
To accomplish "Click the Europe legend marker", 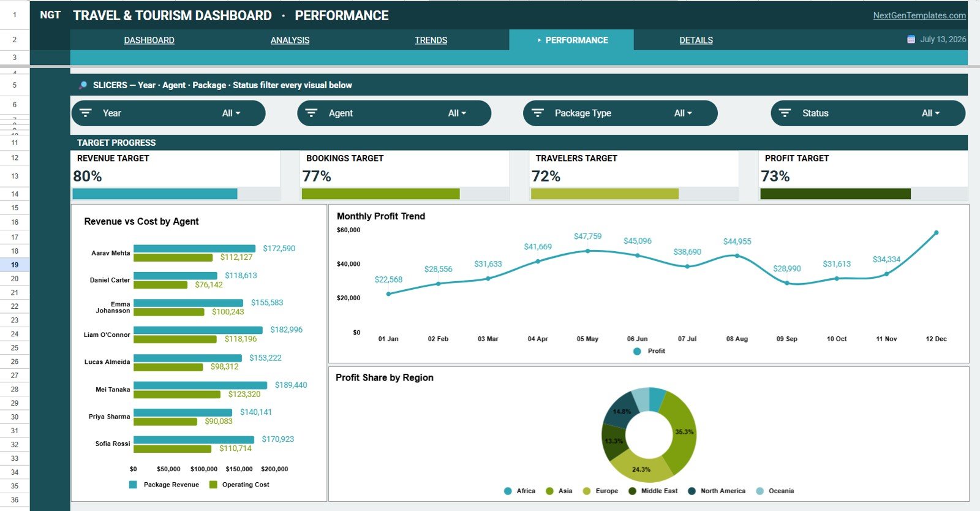I will pos(586,491).
